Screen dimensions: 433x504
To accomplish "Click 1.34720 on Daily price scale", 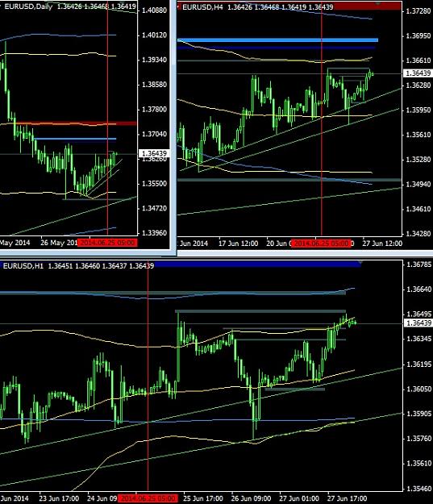I will point(155,208).
